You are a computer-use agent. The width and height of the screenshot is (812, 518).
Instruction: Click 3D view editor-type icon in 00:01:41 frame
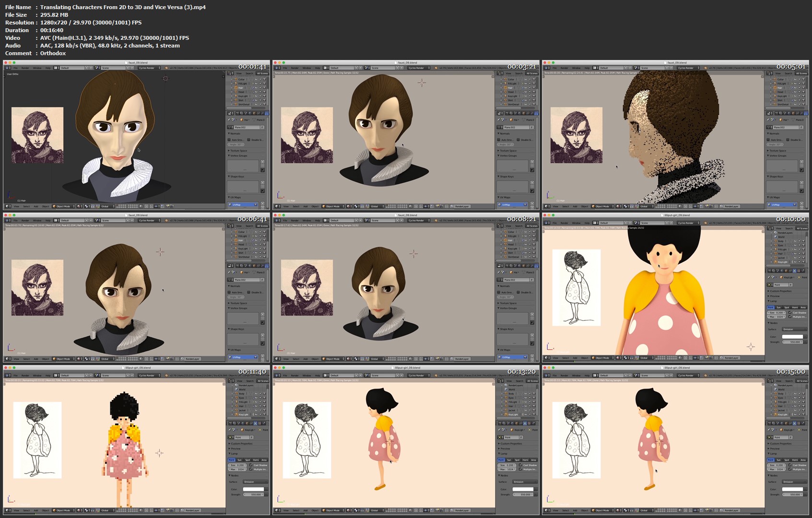click(7, 206)
